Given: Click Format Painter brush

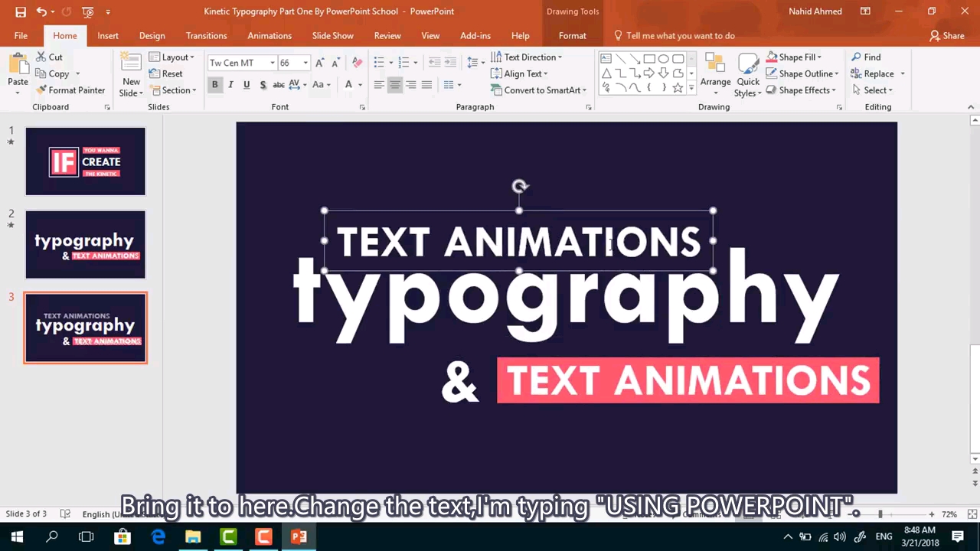Looking at the screenshot, I should (x=70, y=90).
